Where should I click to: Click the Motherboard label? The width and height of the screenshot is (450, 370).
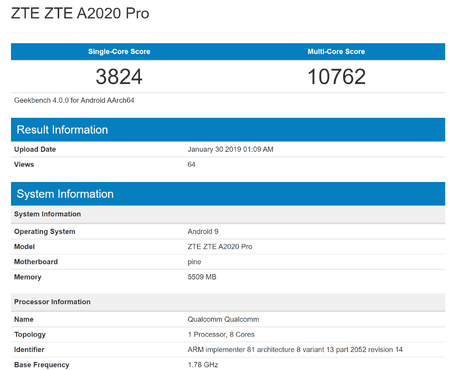click(36, 262)
